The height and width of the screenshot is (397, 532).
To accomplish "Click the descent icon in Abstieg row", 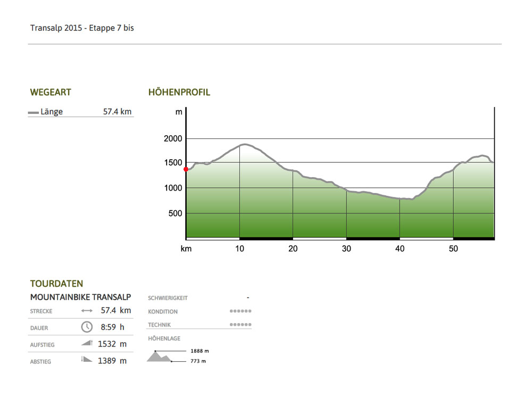I will pyautogui.click(x=87, y=360).
